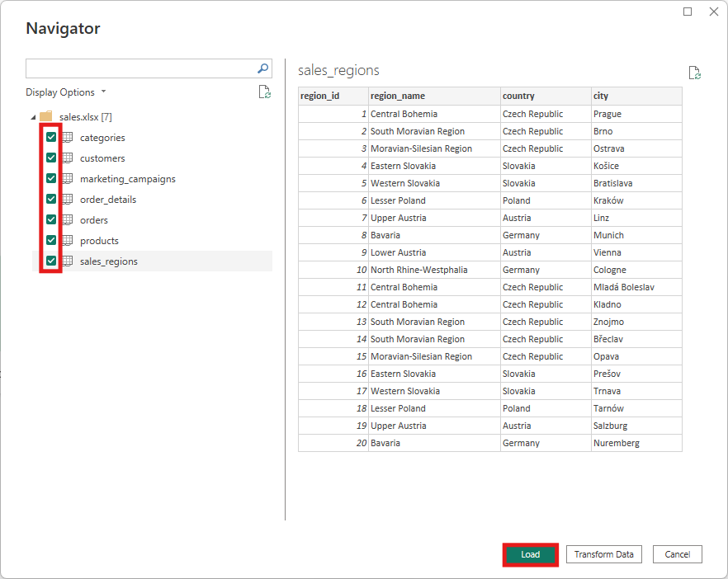This screenshot has height=579, width=728.
Task: Click the Bratislava city cell
Action: click(x=636, y=183)
